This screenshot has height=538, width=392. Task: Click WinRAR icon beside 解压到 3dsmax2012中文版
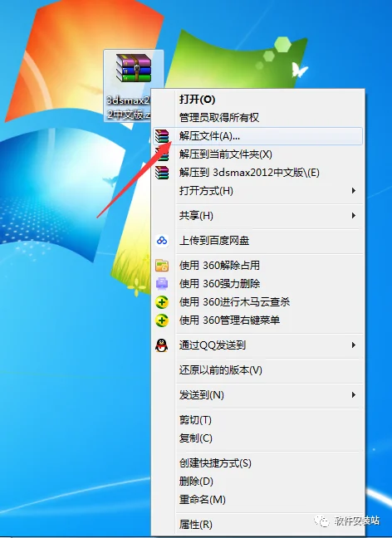[162, 173]
